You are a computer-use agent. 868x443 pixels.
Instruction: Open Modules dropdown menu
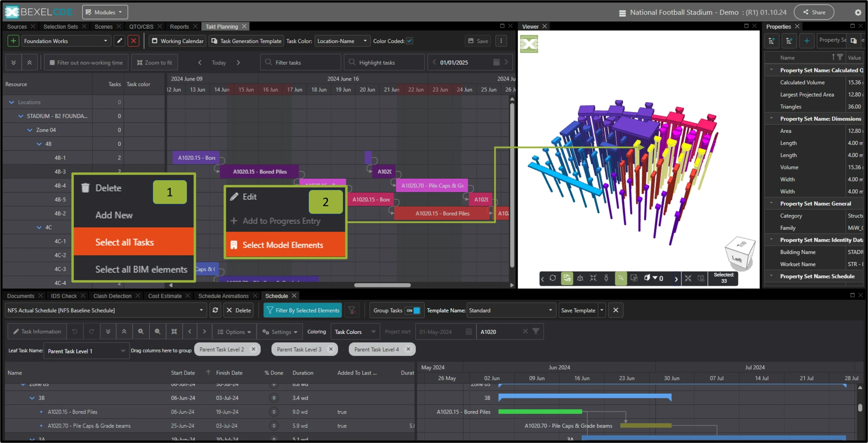coord(105,12)
